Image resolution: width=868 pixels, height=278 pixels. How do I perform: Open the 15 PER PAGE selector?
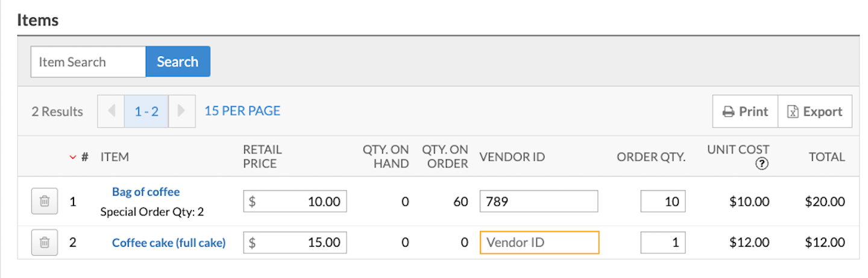[x=242, y=111]
